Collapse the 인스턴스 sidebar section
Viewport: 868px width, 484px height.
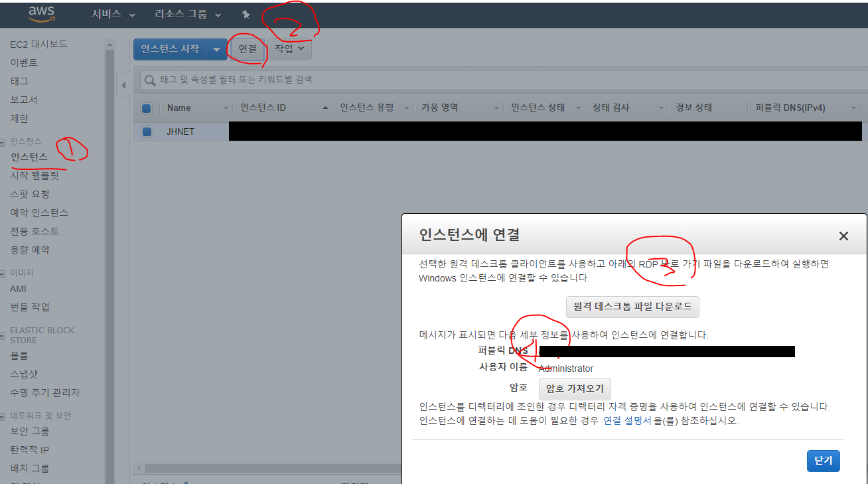coord(3,141)
